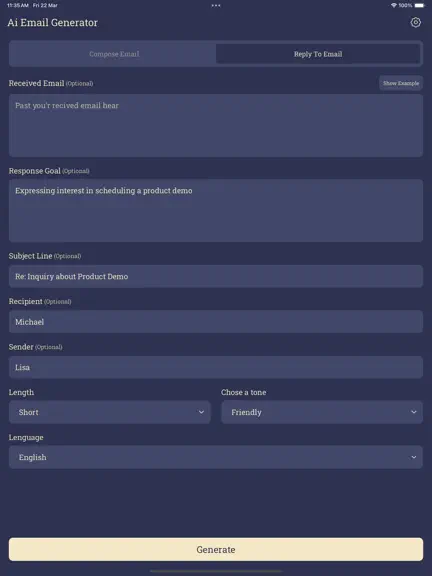This screenshot has width=432, height=576.
Task: Open the Short length dropdown
Action: point(110,412)
